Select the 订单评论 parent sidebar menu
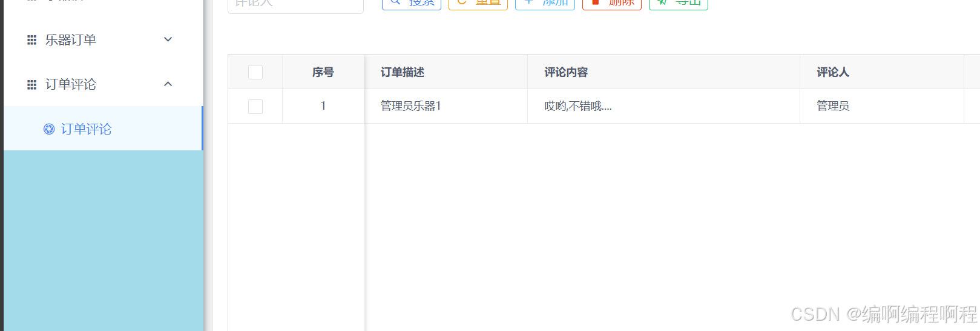Image resolution: width=980 pixels, height=331 pixels. click(103, 84)
